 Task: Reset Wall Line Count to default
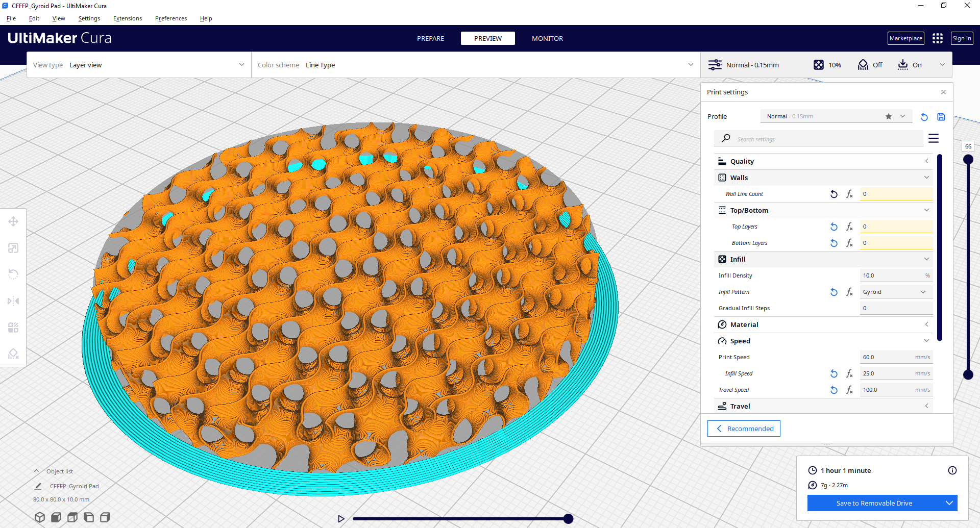point(834,194)
